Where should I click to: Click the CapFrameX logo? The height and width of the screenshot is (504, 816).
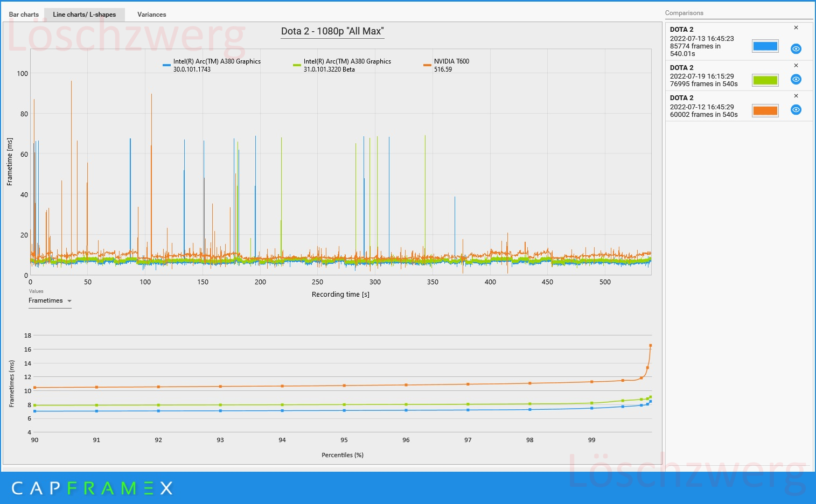click(x=92, y=488)
